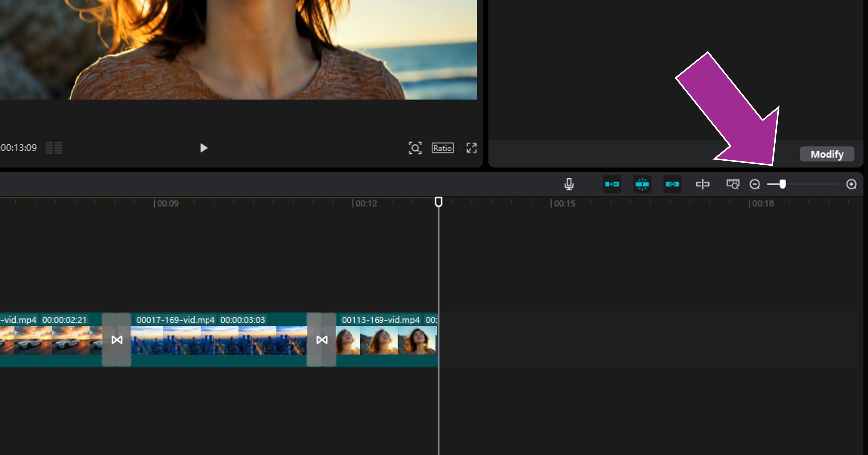Toggle auto snapping on timeline
This screenshot has width=868, height=455.
pyautogui.click(x=642, y=184)
